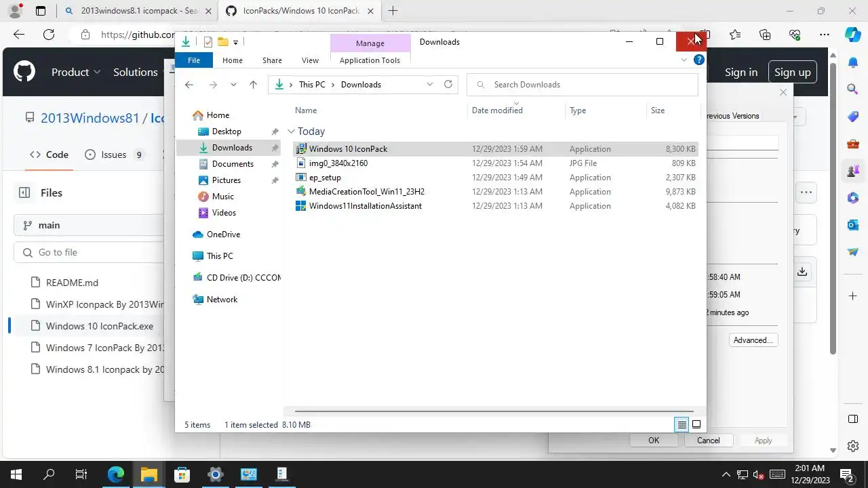Select Pictures in the navigation pane
Image resolution: width=868 pixels, height=488 pixels.
tap(226, 180)
